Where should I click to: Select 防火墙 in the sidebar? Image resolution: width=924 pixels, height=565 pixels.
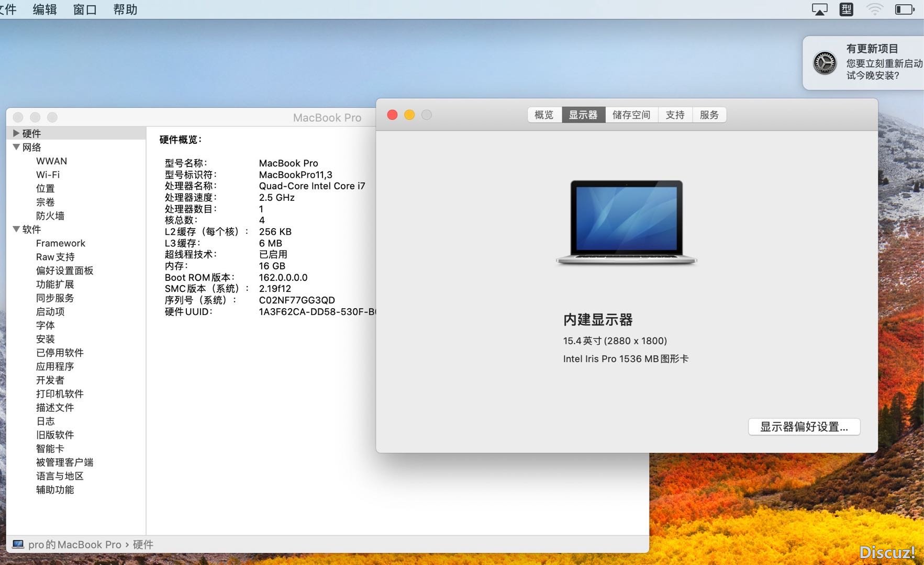coord(50,216)
